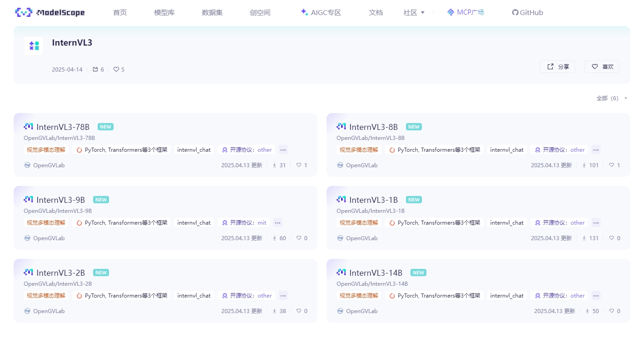
Task: Open the InternVL3-2B model title
Action: coord(61,273)
